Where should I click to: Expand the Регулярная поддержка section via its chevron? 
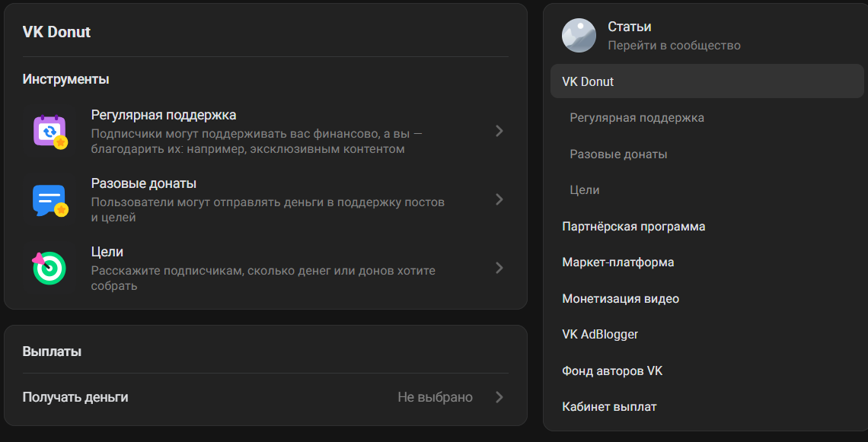click(x=499, y=131)
